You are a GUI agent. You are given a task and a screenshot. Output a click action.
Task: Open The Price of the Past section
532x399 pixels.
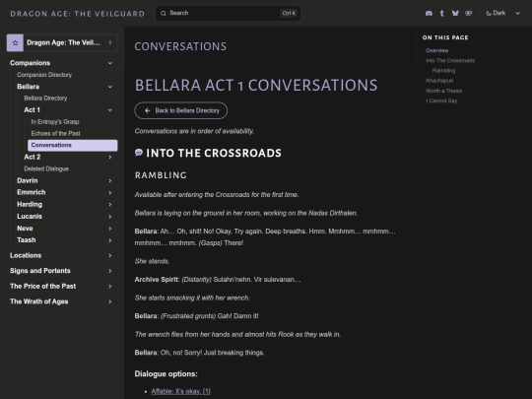[42, 286]
